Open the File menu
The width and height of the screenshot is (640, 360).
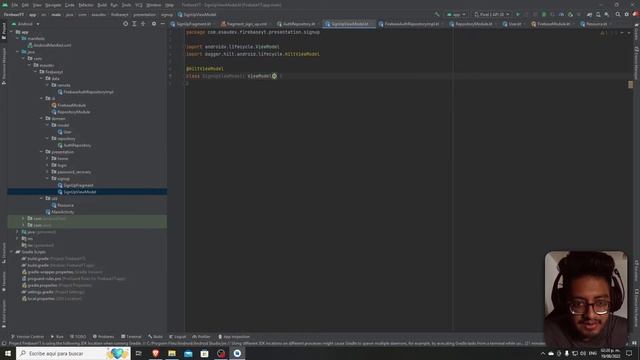pyautogui.click(x=15, y=5)
